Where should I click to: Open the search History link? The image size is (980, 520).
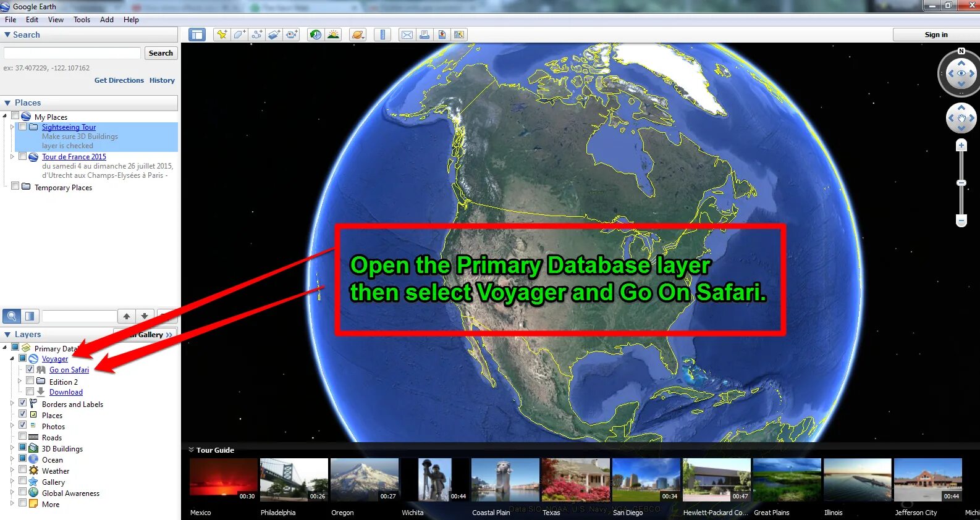click(162, 80)
